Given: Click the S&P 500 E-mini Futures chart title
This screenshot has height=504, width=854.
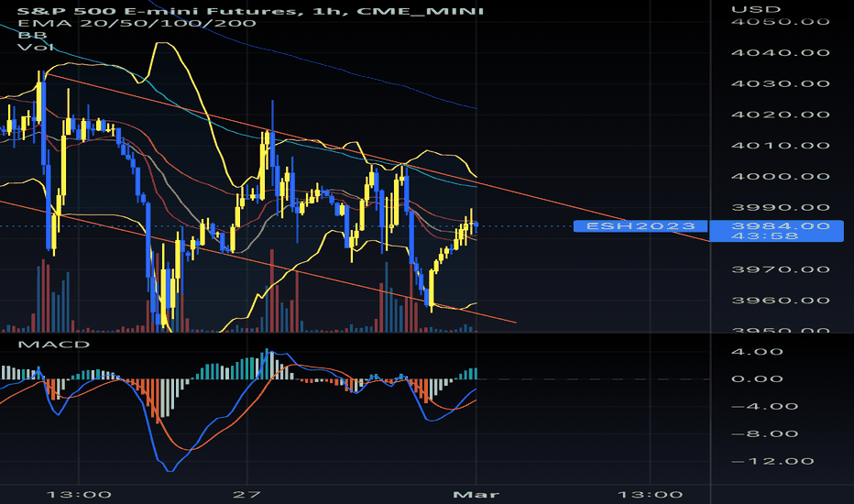Looking at the screenshot, I should tap(250, 11).
